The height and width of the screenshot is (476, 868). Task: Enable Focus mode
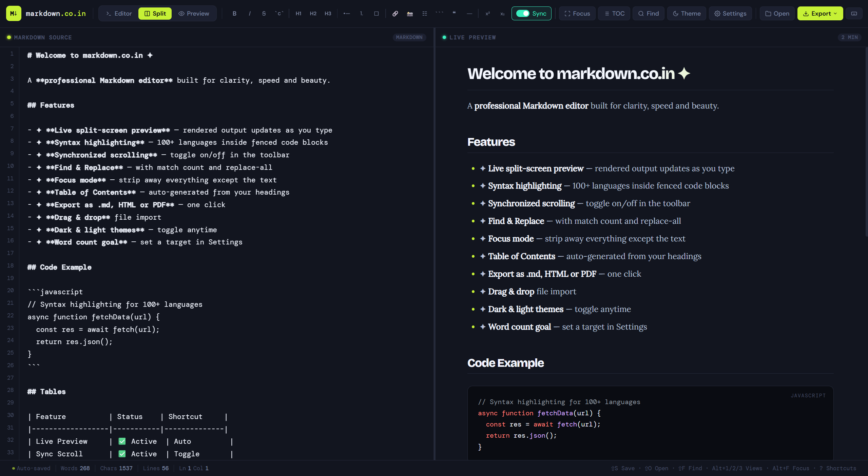point(577,14)
